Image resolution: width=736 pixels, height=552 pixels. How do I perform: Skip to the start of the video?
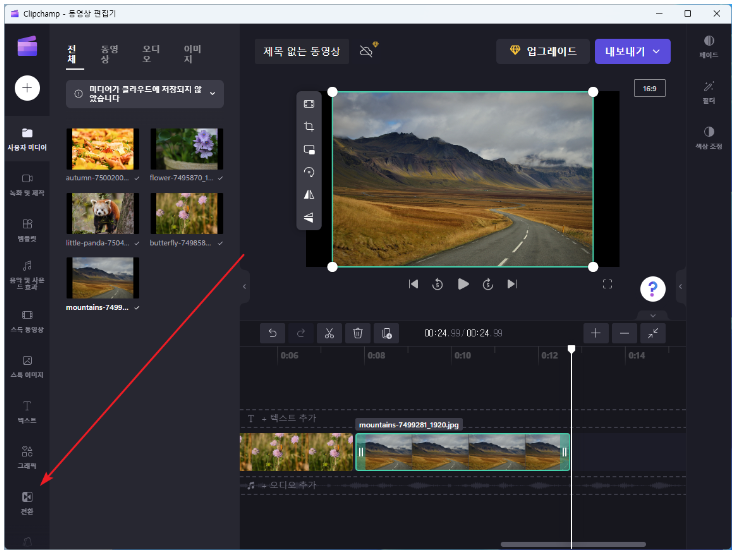pos(413,284)
